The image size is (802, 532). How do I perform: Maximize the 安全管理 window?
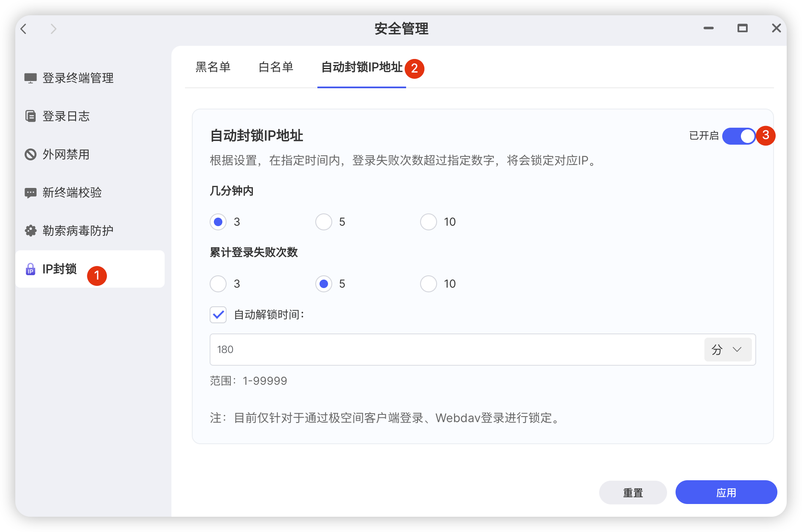pos(743,28)
